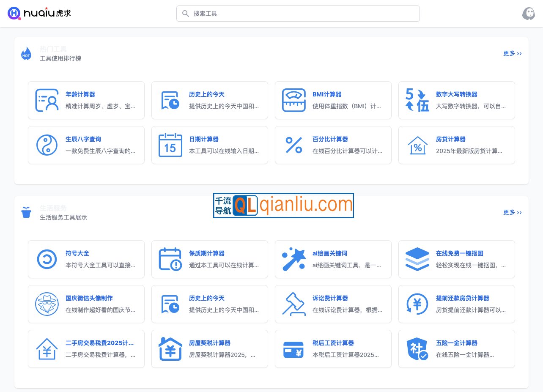Click the 更多 link in 生活服务 section

click(512, 213)
